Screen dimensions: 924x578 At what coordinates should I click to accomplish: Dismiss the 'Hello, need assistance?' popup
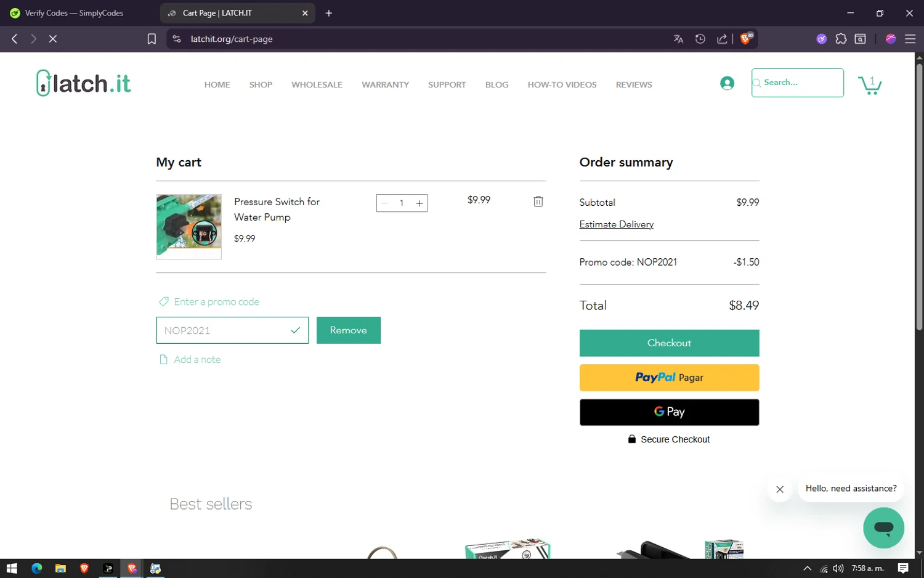click(780, 489)
